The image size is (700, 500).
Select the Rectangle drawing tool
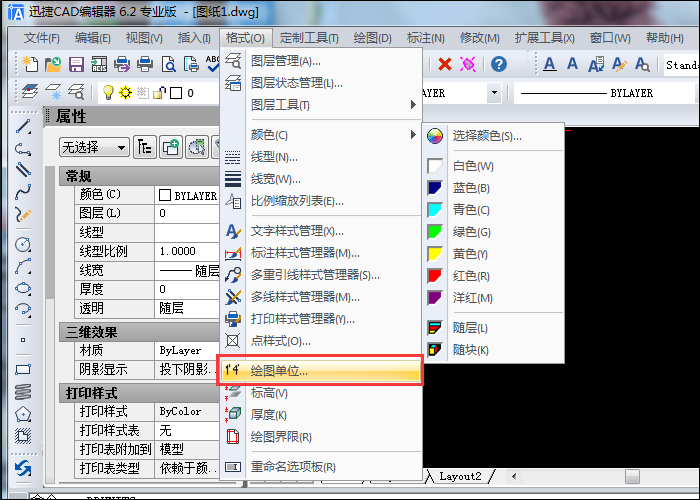[x=23, y=369]
